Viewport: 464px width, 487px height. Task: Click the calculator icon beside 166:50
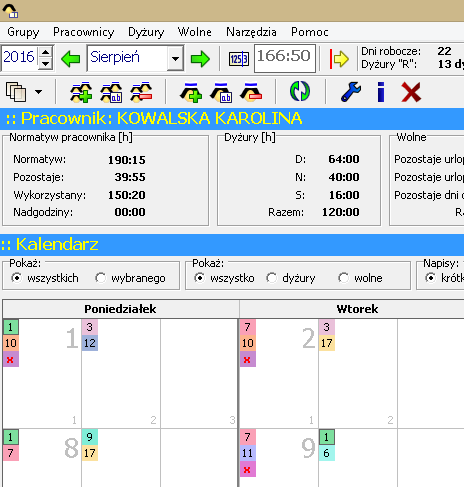239,59
